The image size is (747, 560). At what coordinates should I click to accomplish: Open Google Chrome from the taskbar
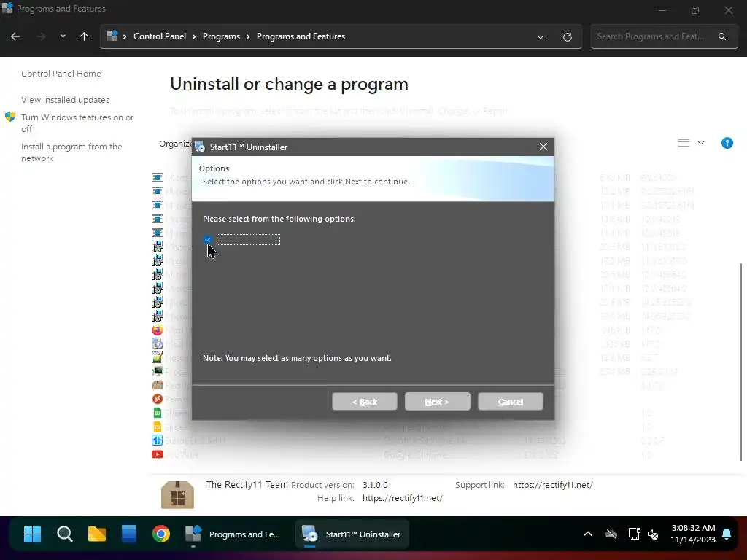click(161, 534)
